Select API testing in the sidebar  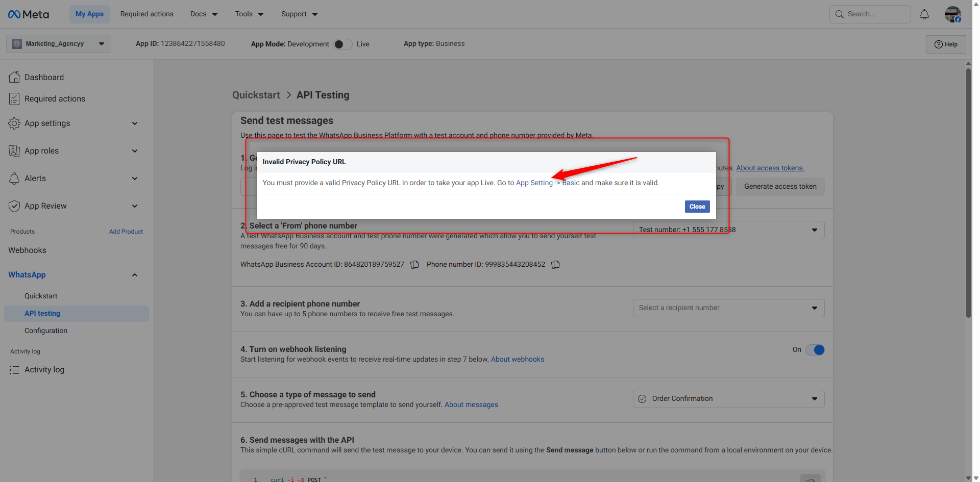point(77,314)
